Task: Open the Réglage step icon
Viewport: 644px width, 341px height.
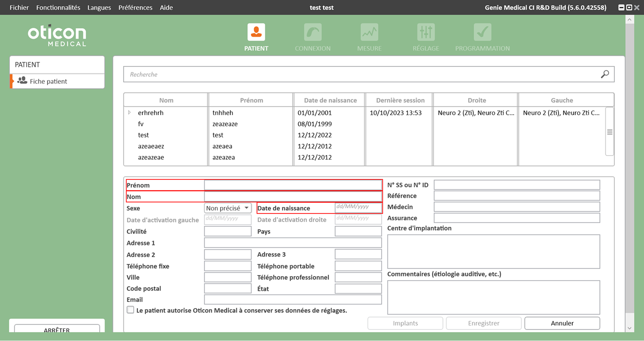Action: (x=426, y=32)
